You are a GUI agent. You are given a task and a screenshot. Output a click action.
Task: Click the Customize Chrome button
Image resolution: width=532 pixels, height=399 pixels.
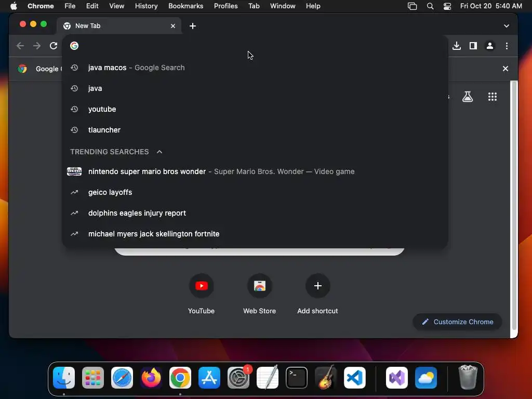tap(457, 322)
